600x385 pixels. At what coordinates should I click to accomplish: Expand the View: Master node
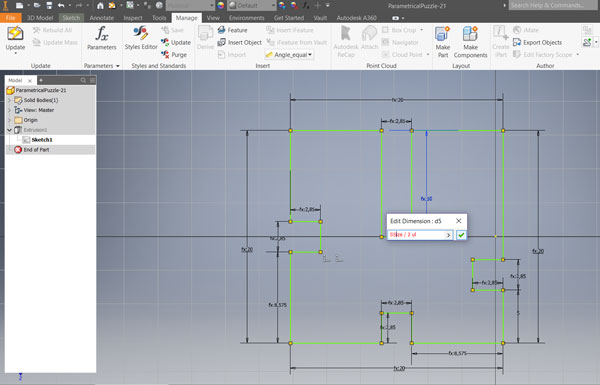(10, 110)
